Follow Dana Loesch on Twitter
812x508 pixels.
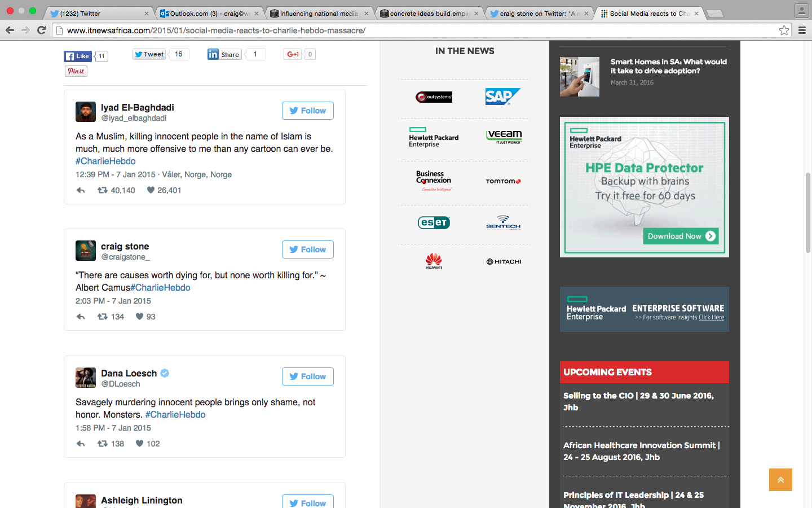click(x=308, y=376)
